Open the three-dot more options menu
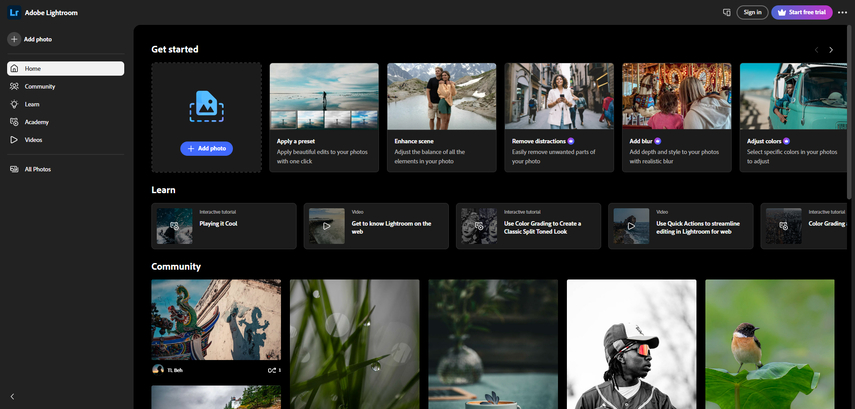Image resolution: width=855 pixels, height=409 pixels. point(842,12)
